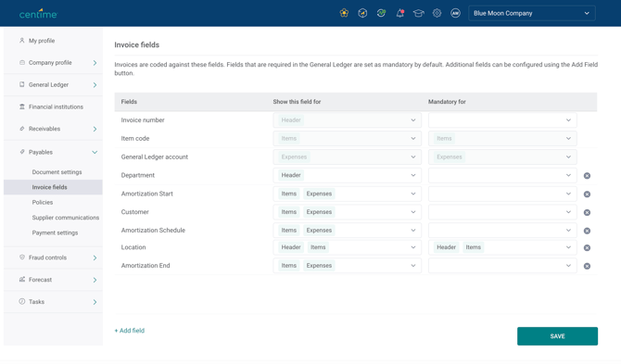Click the Invoice fields page heading

[136, 44]
